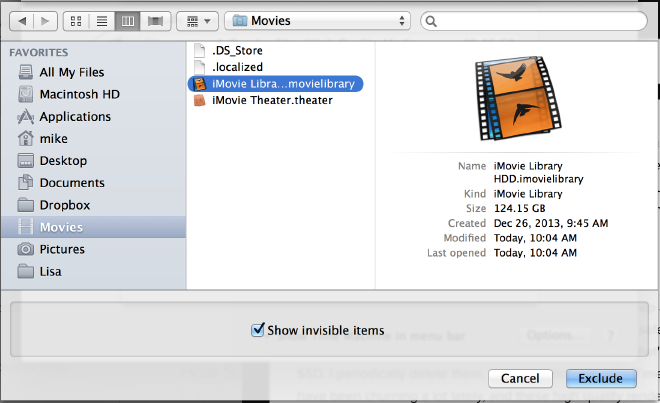Open the mike home folder
Screen dimensions: 660x403
(x=93, y=139)
